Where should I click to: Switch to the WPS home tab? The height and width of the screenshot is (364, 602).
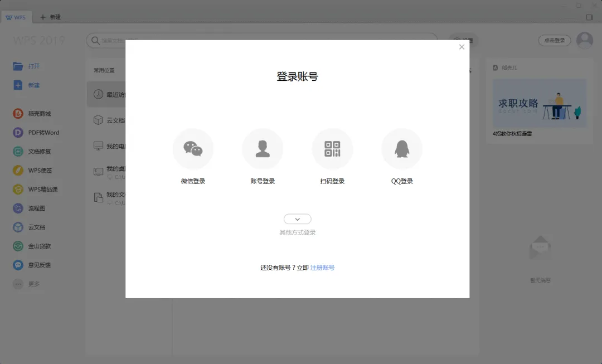pos(16,17)
